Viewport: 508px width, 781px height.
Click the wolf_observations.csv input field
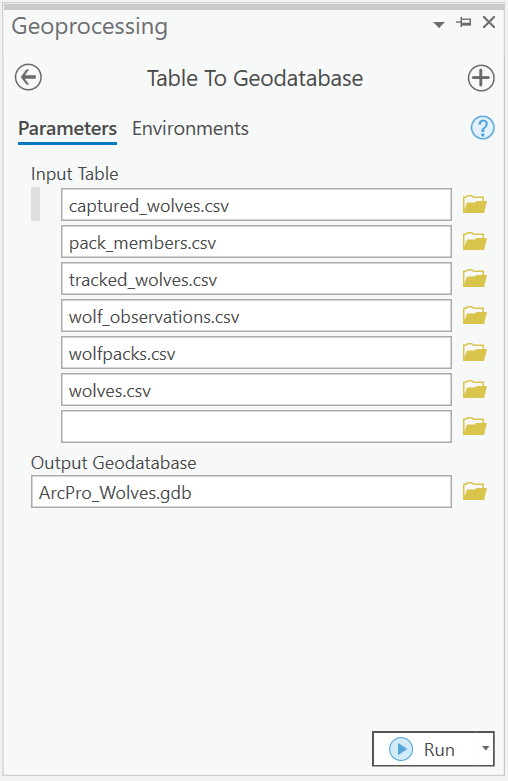(x=256, y=316)
